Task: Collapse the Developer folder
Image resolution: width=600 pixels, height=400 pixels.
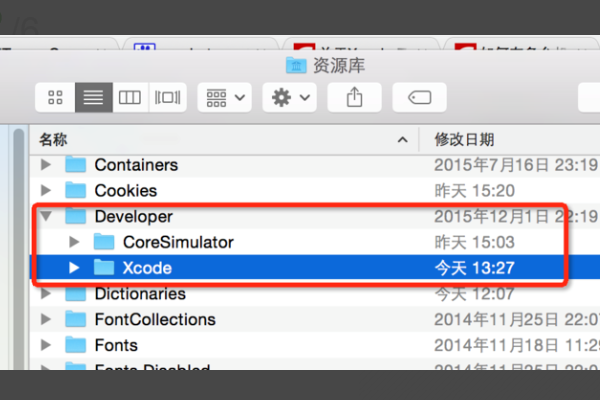Action: pyautogui.click(x=46, y=216)
